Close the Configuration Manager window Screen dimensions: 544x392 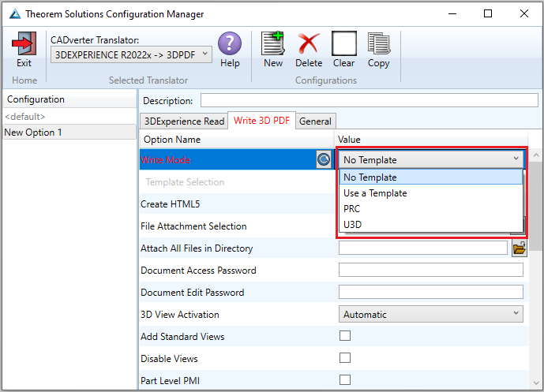[524, 14]
